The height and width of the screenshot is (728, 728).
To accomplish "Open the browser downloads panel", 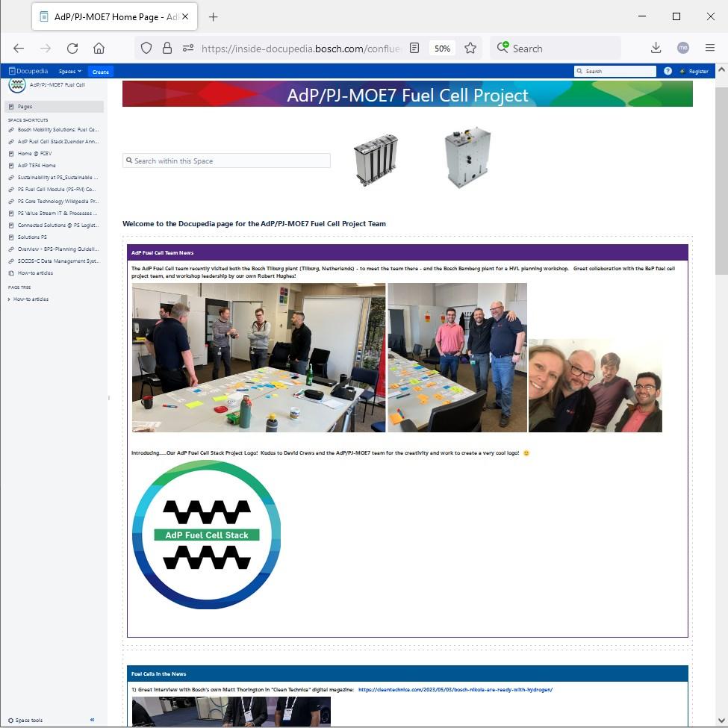I will [656, 48].
